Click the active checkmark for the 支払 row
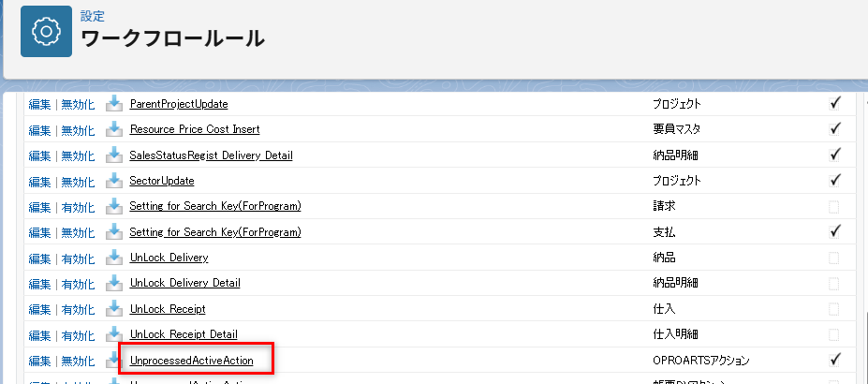 click(834, 231)
